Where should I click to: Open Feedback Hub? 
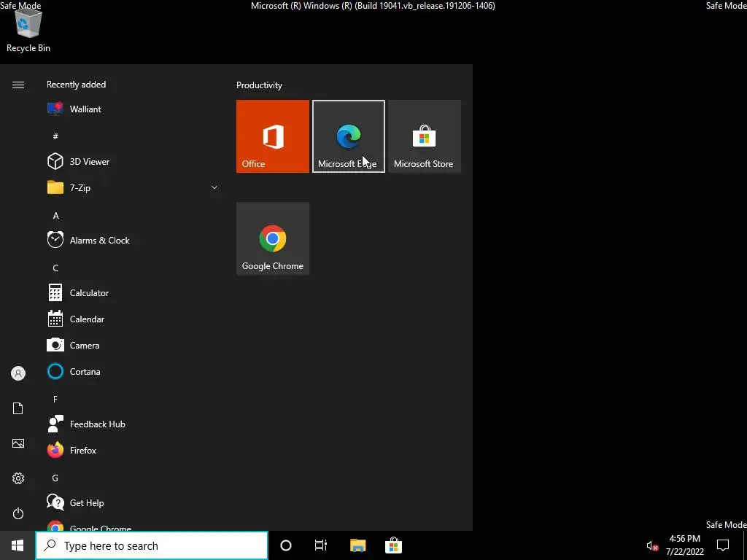point(133,424)
